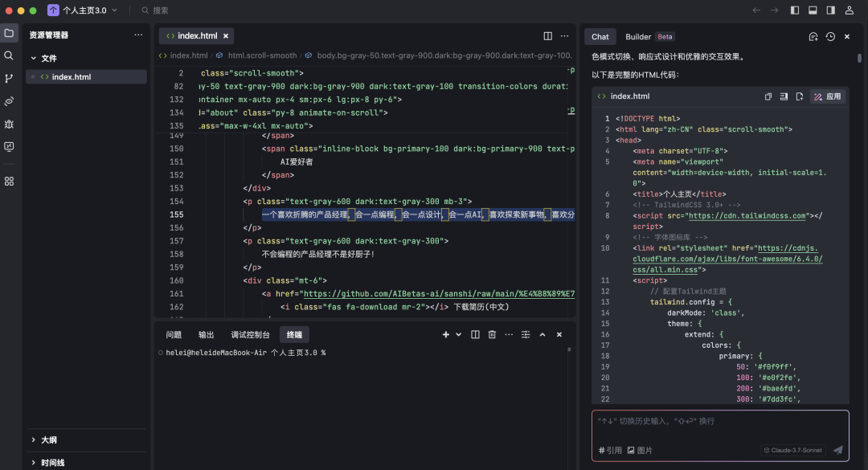Open the terminal panel settings sliders icon
This screenshot has height=470, width=868.
[526, 334]
